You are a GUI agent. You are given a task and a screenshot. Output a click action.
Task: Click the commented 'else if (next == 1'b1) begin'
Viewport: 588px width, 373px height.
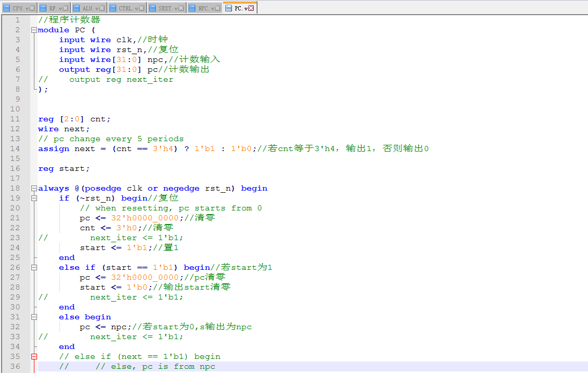148,357
